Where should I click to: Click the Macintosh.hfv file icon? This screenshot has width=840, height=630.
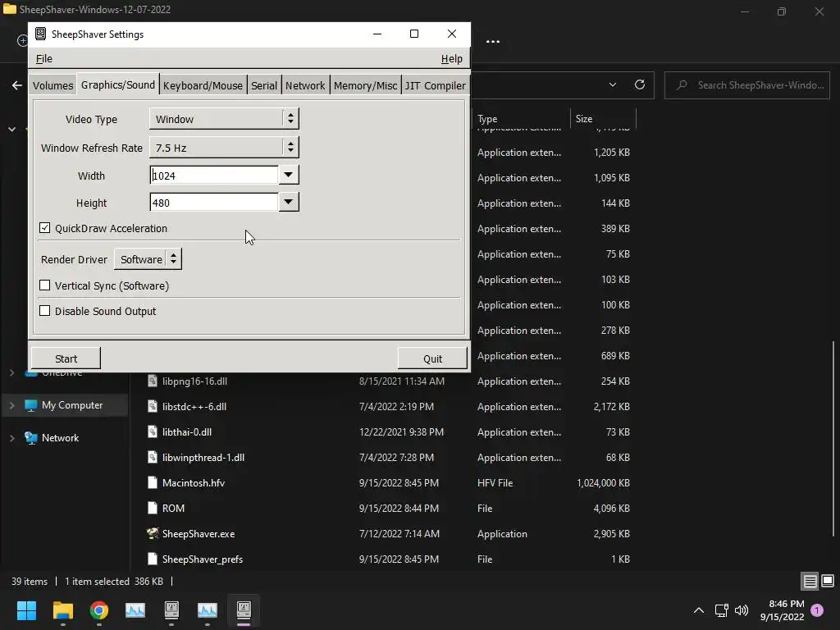(153, 482)
